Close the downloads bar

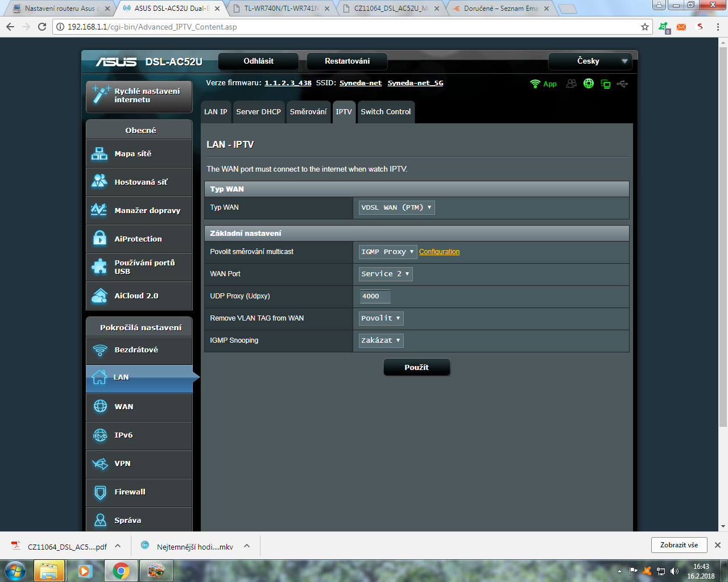tap(718, 545)
